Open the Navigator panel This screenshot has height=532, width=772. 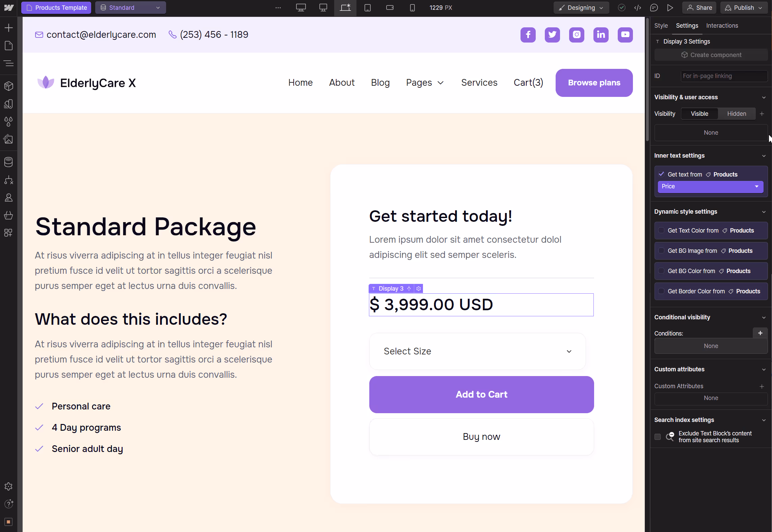tap(8, 63)
